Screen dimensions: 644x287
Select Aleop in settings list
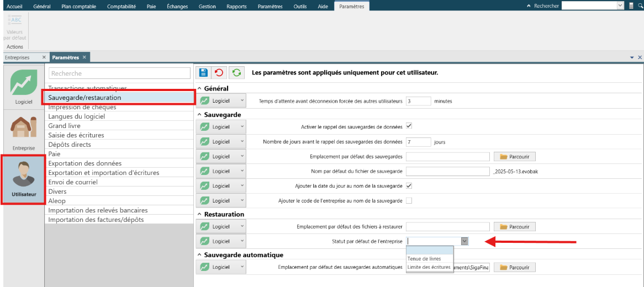coord(119,201)
